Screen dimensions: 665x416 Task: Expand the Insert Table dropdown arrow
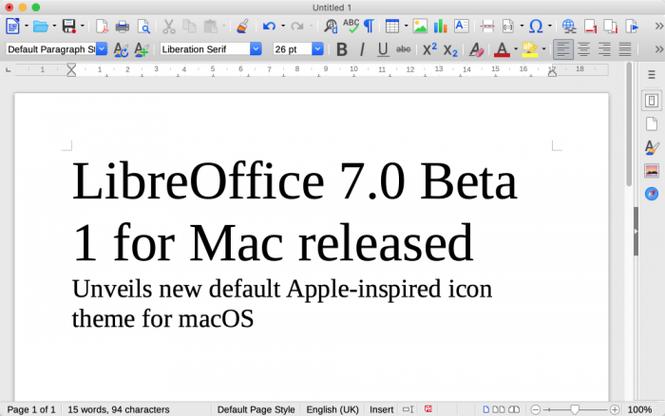point(406,26)
